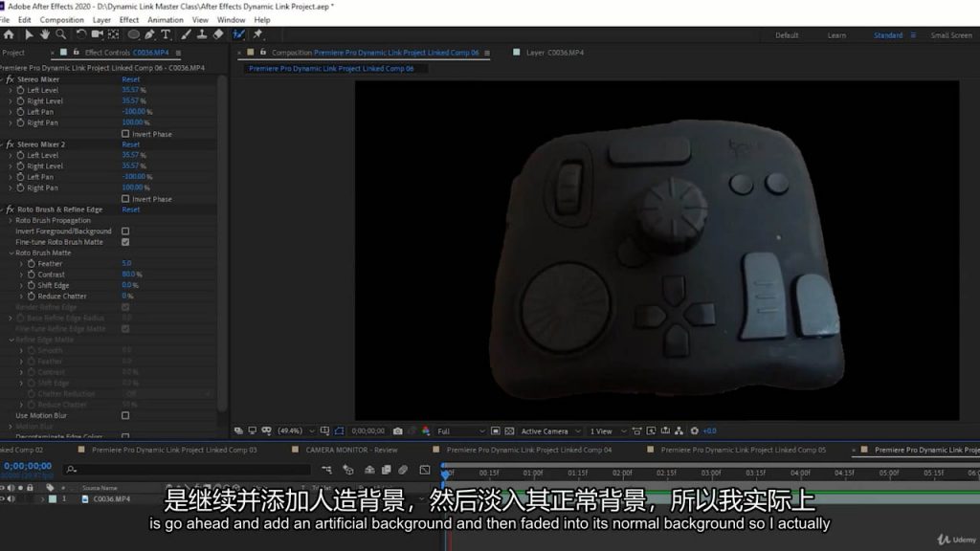Reset Roto Brush & Refine Edge effect
The image size is (980, 551).
130,209
